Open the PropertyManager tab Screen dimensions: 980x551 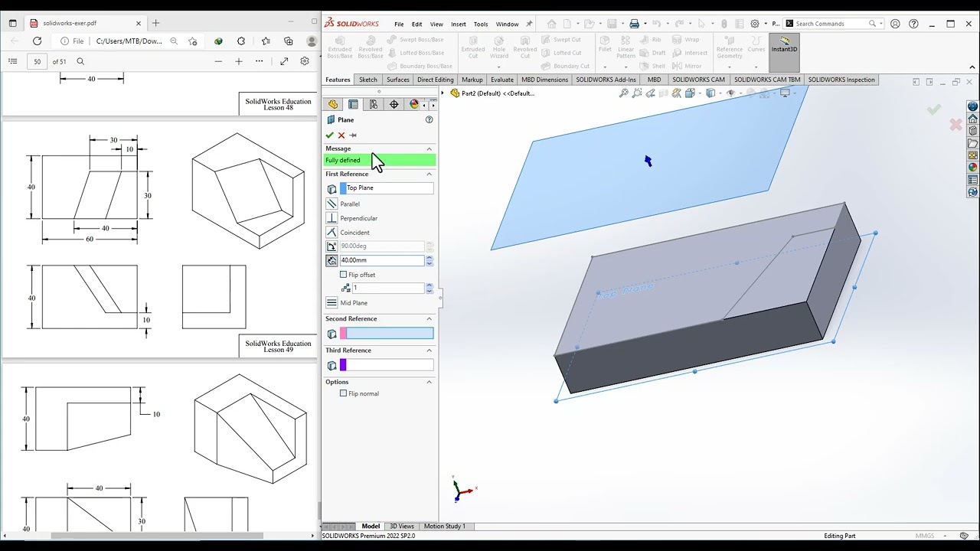(353, 104)
